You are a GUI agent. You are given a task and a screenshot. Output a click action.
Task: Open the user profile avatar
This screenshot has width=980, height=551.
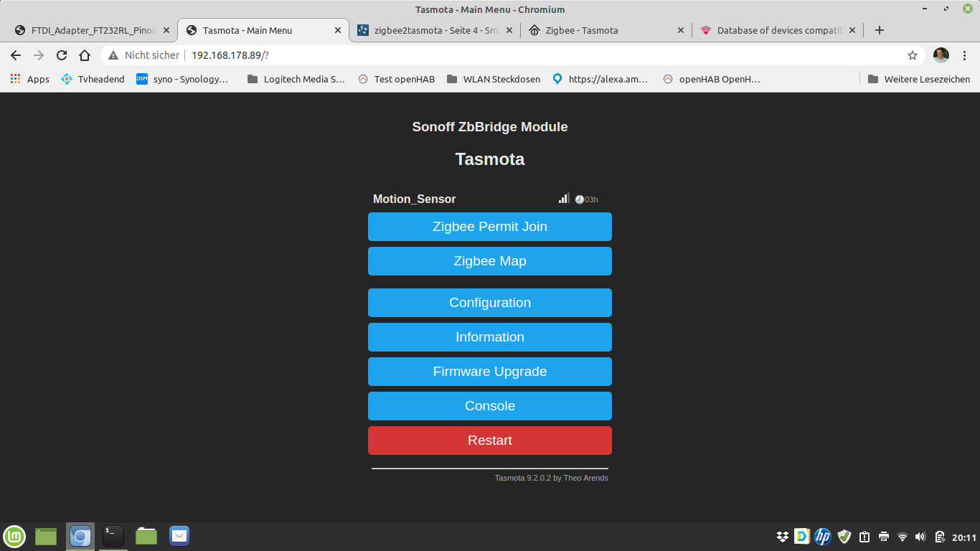[941, 55]
